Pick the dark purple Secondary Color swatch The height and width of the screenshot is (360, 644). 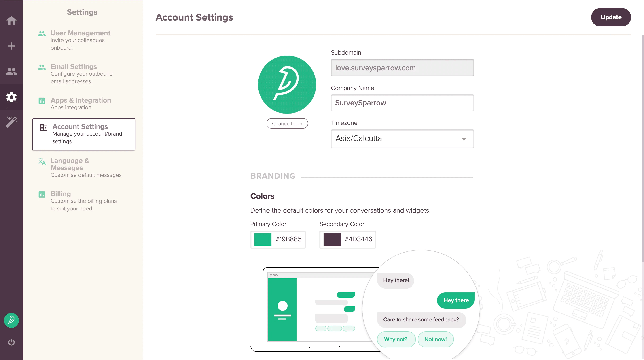pos(332,239)
